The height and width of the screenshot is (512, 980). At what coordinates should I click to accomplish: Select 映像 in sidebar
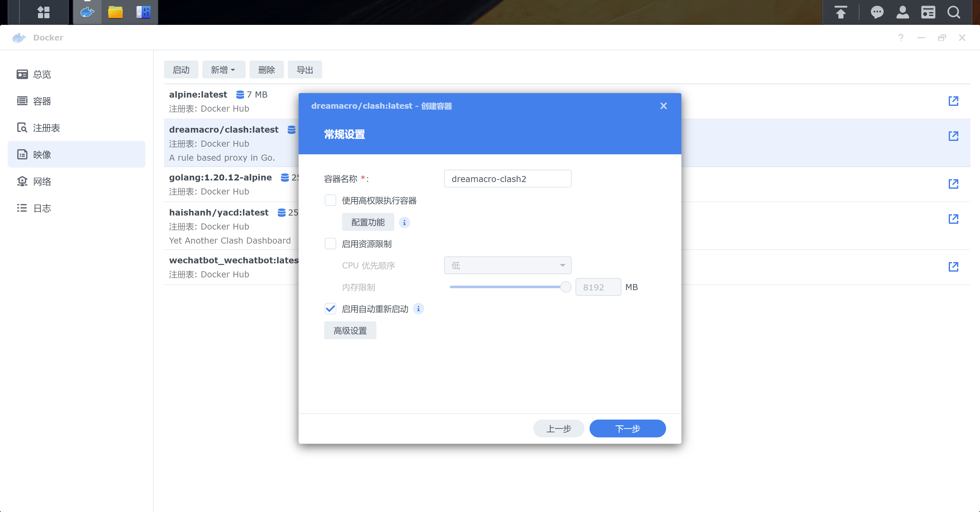click(77, 154)
